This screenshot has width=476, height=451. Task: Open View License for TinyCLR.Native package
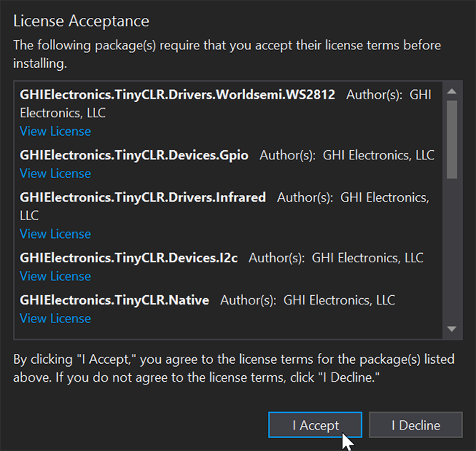click(55, 318)
